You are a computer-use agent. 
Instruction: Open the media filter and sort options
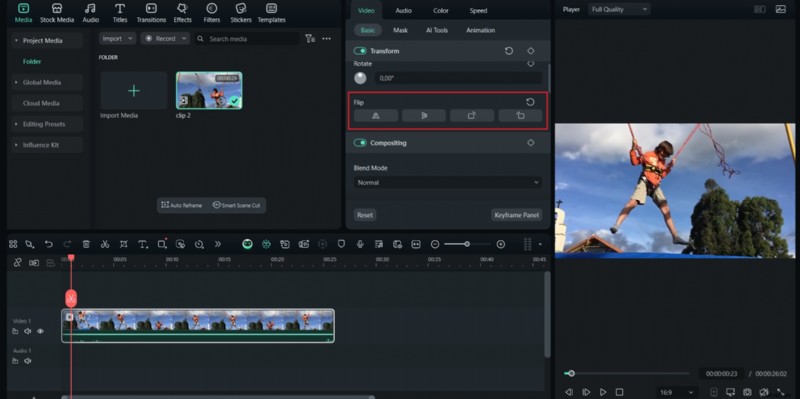coord(310,39)
